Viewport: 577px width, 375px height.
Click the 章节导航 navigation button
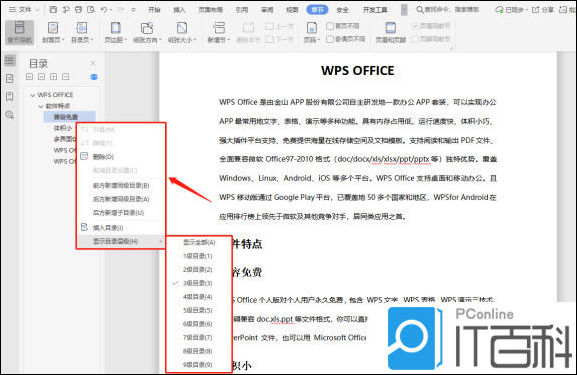pyautogui.click(x=20, y=32)
